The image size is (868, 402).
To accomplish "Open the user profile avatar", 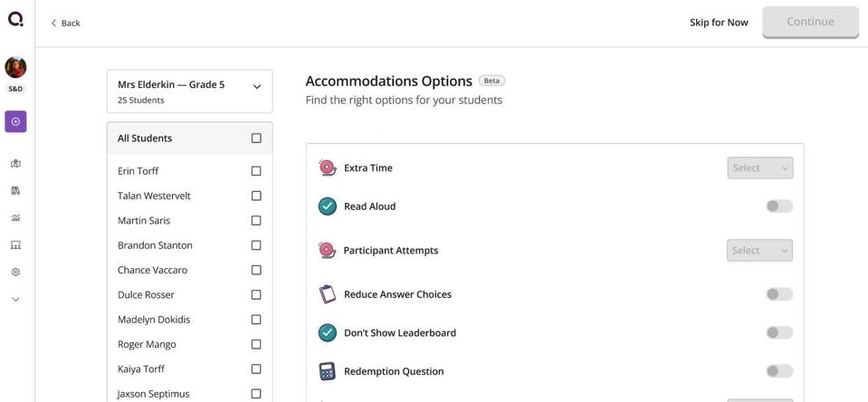I will [15, 67].
